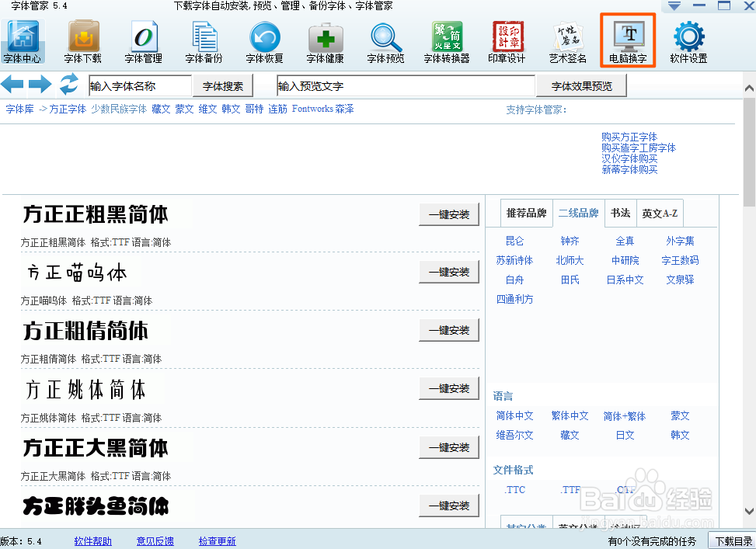Click the 字体效果预览 button
Image resolution: width=756 pixels, height=549 pixels.
click(x=581, y=86)
